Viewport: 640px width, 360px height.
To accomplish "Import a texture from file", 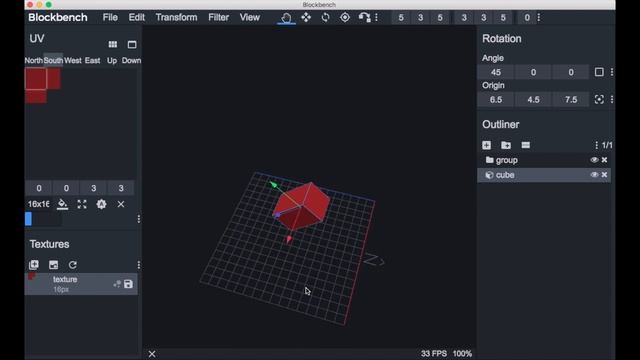I will [53, 264].
